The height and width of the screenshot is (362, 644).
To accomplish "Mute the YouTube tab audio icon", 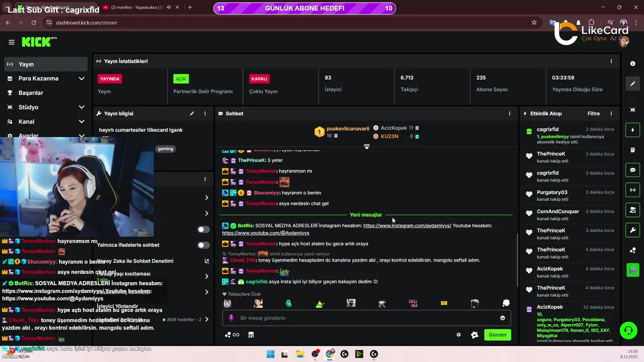I will (x=169, y=8).
